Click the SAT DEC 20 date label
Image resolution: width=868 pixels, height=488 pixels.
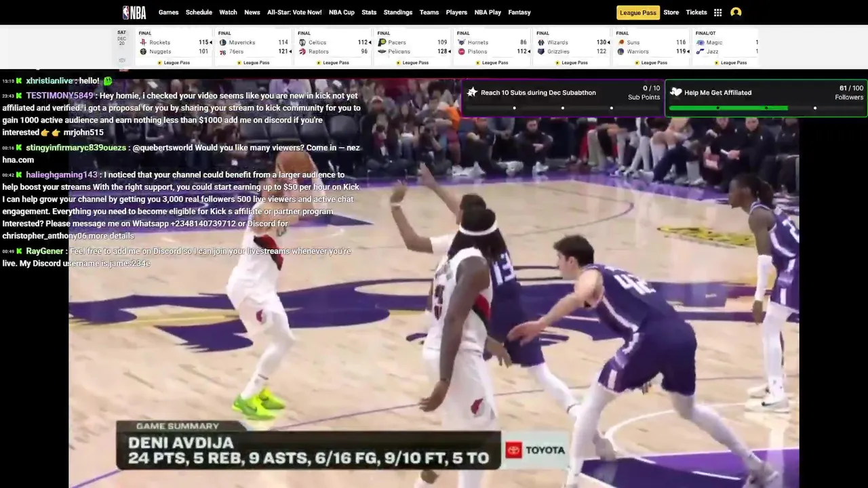(121, 39)
